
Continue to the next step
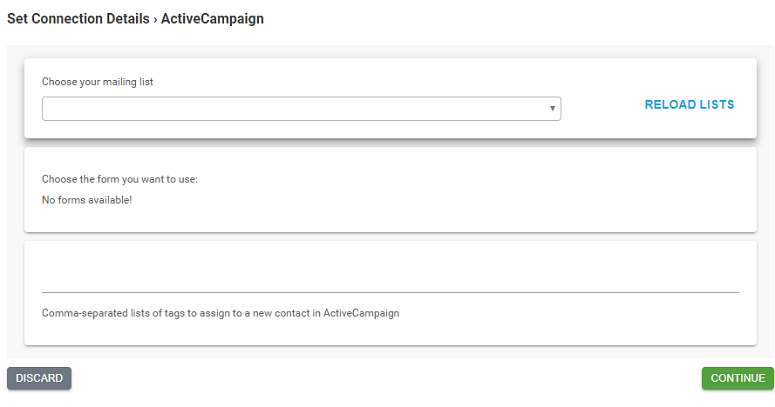pyautogui.click(x=737, y=378)
